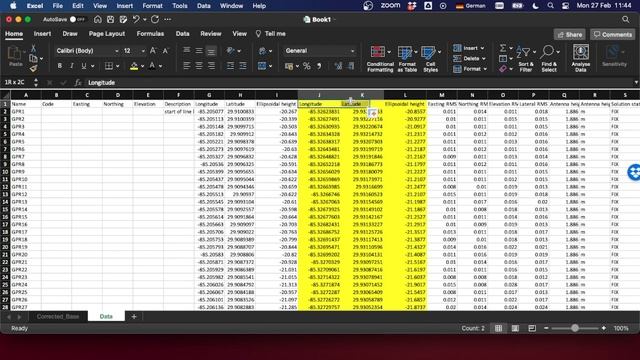Apply the font colour A button
Screen dimensions: 640x360
coord(152,66)
